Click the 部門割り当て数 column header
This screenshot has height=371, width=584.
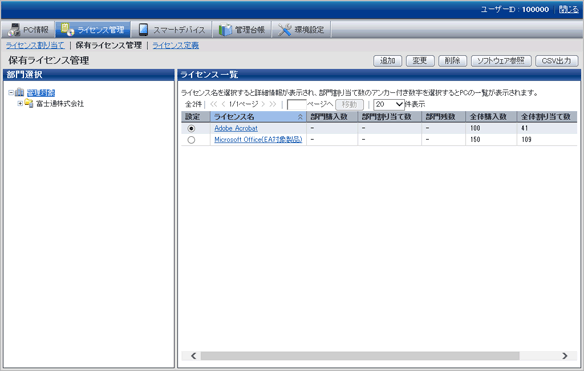tap(390, 117)
